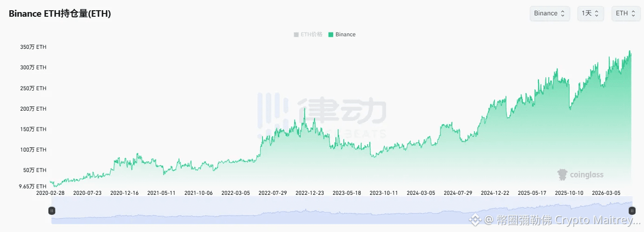Image resolution: width=644 pixels, height=232 pixels.
Task: Open the ETH unit dropdown
Action: tap(625, 13)
